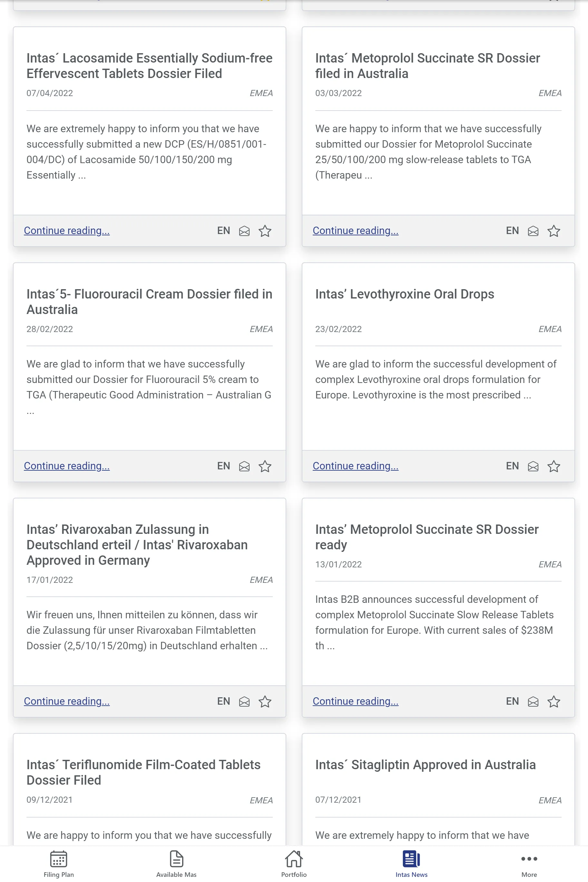The image size is (588, 882).
Task: Click EN language label on Levothyroxine card
Action: (512, 466)
